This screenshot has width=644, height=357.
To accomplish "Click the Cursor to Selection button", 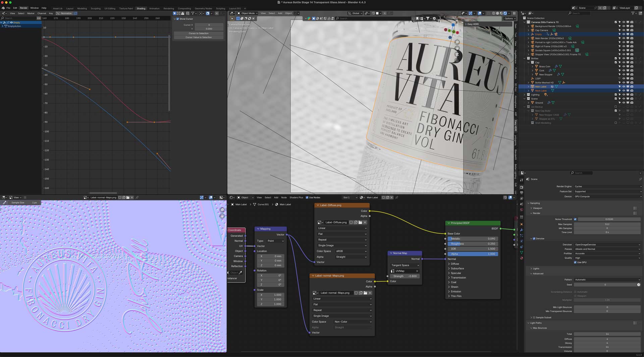I will [198, 33].
